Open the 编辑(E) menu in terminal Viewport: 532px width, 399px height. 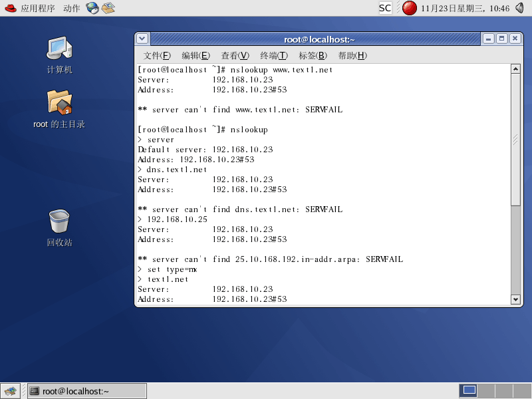click(x=196, y=55)
